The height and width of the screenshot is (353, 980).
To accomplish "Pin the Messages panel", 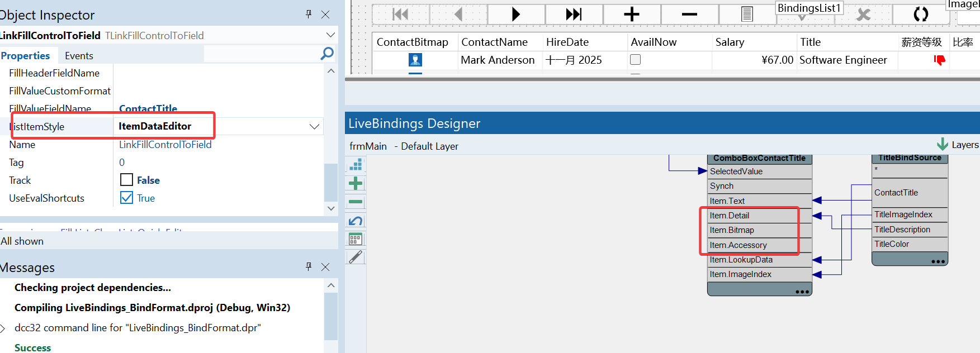I will pyautogui.click(x=309, y=266).
